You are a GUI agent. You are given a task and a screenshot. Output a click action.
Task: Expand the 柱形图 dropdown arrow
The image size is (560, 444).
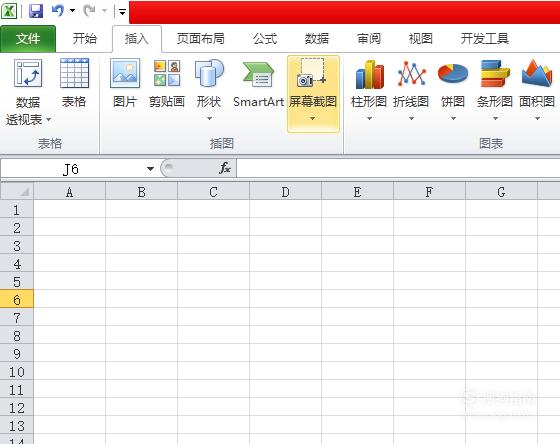[369, 118]
